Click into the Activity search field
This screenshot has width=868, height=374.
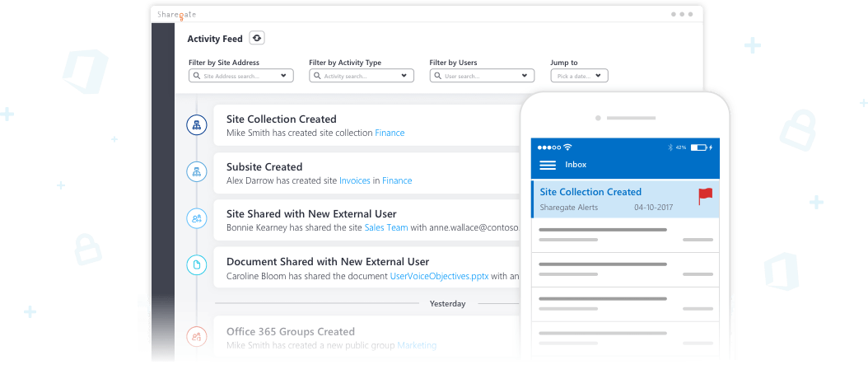[362, 76]
